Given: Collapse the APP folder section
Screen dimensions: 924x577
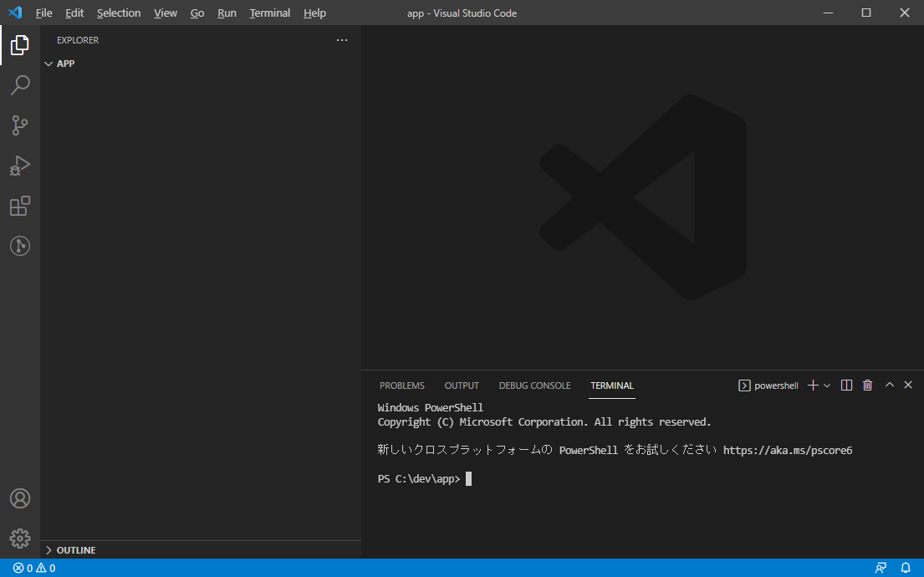Looking at the screenshot, I should 59,64.
